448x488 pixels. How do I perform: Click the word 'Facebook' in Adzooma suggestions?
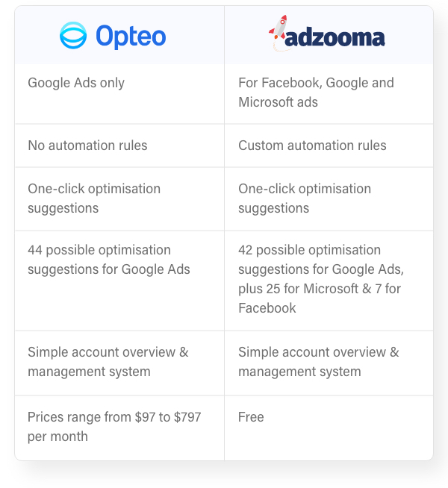[x=267, y=308]
